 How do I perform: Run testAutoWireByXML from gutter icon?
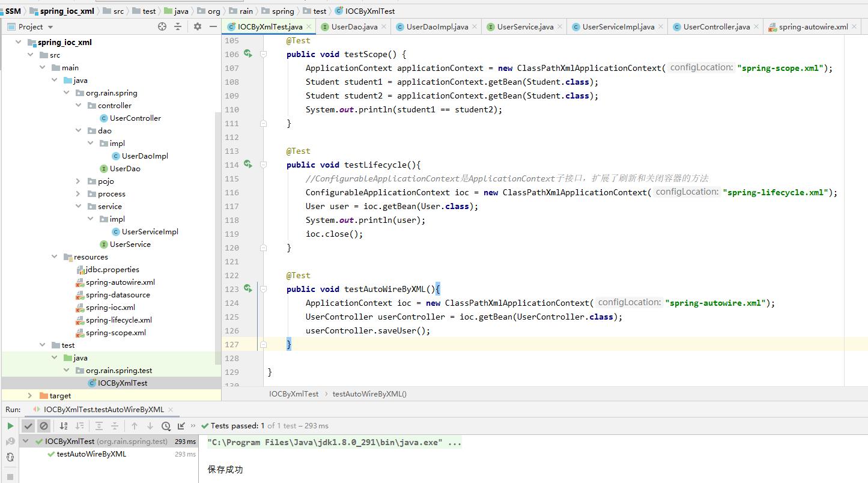(247, 289)
